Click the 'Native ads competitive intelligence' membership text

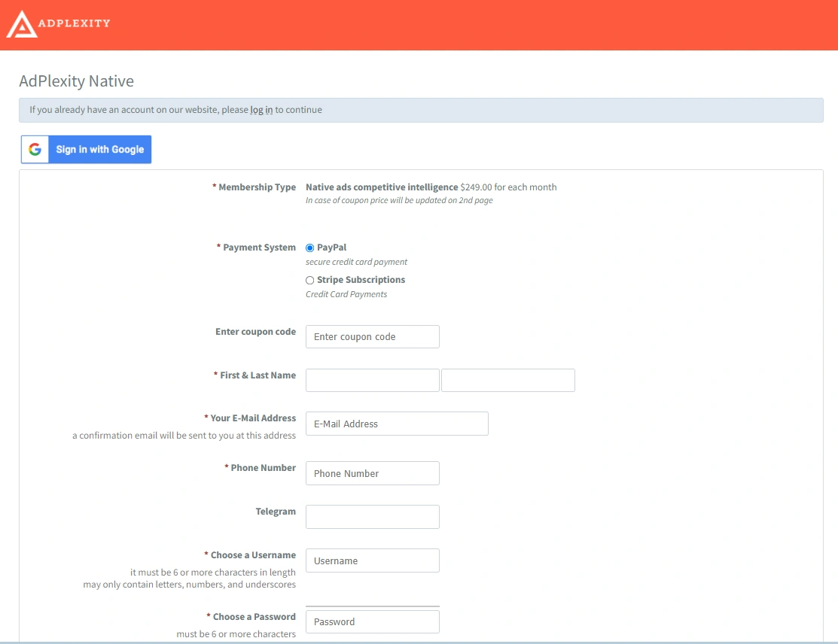coord(382,187)
